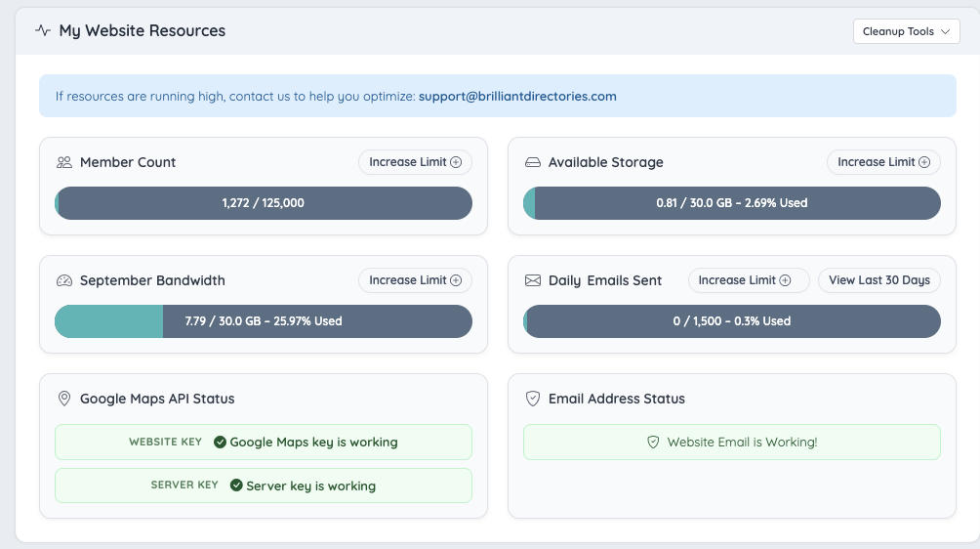980x549 pixels.
Task: Click the Available Storage usage bar
Action: [x=732, y=203]
